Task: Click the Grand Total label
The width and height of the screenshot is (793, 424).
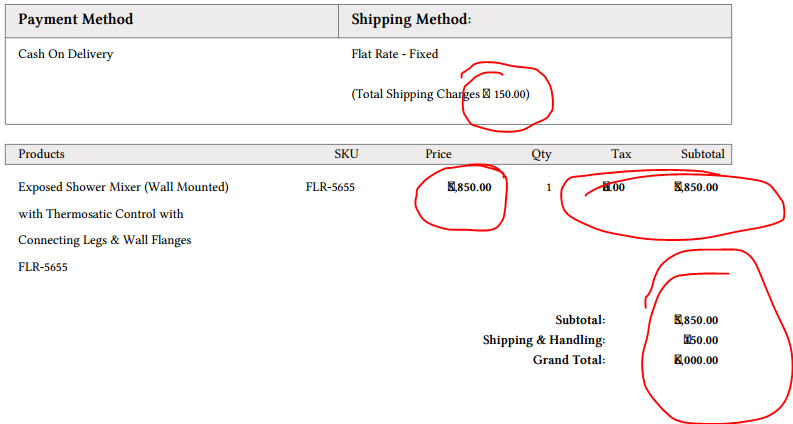Action: pyautogui.click(x=568, y=360)
